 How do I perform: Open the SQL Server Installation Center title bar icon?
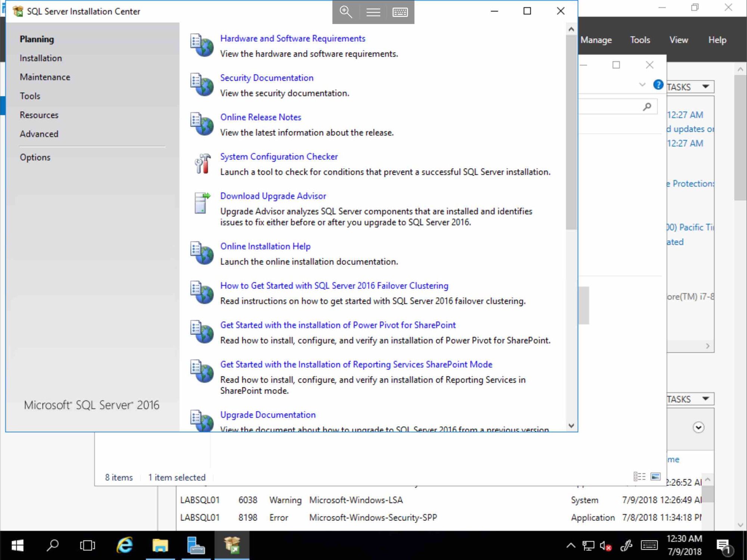[18, 11]
